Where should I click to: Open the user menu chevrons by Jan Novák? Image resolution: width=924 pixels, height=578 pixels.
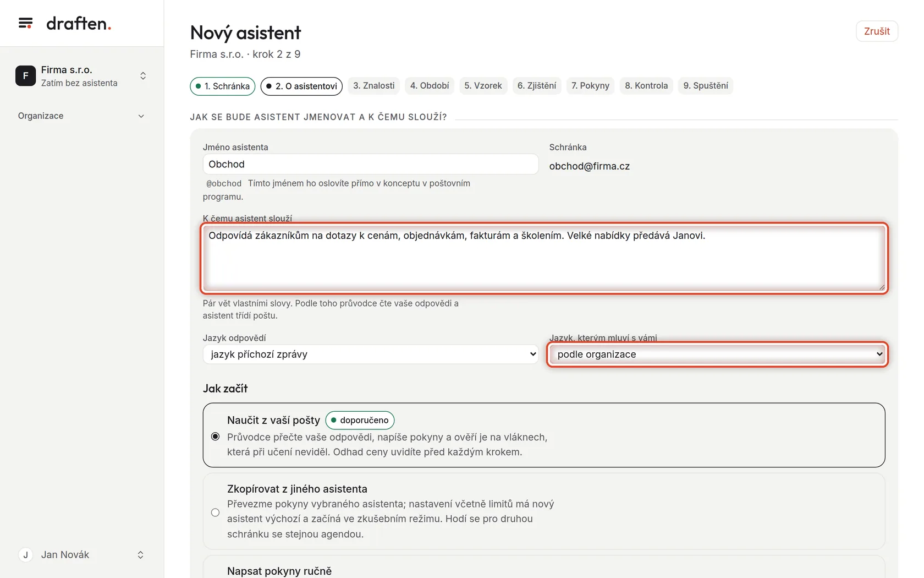140,555
